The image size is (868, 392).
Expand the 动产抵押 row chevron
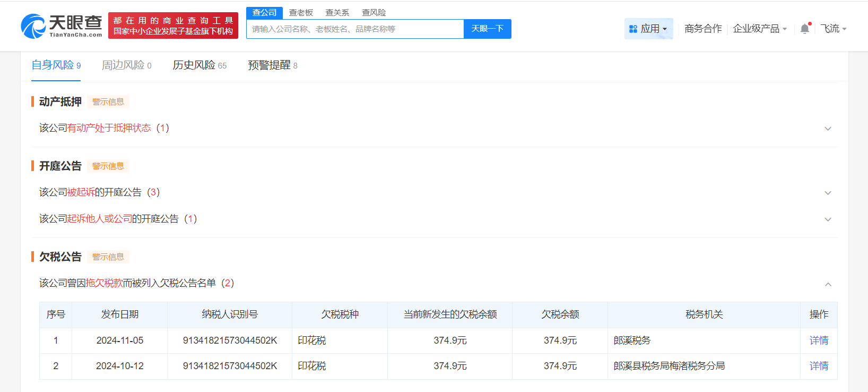coord(828,129)
